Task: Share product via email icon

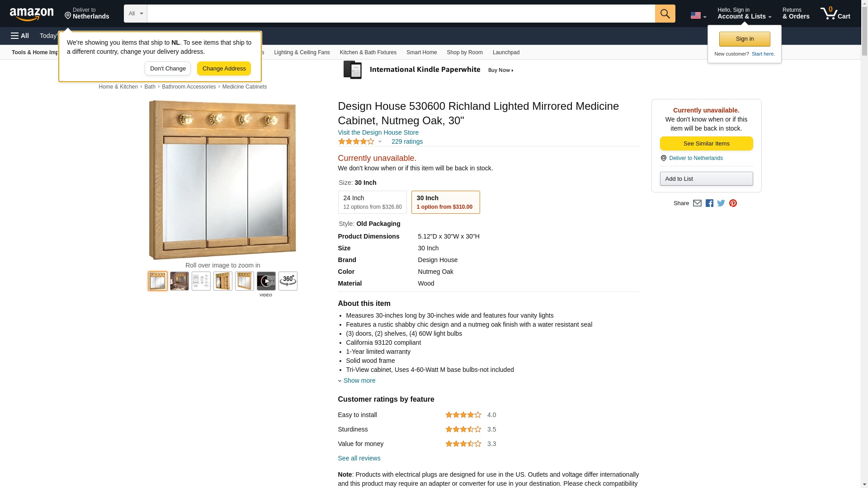Action: coord(697,203)
